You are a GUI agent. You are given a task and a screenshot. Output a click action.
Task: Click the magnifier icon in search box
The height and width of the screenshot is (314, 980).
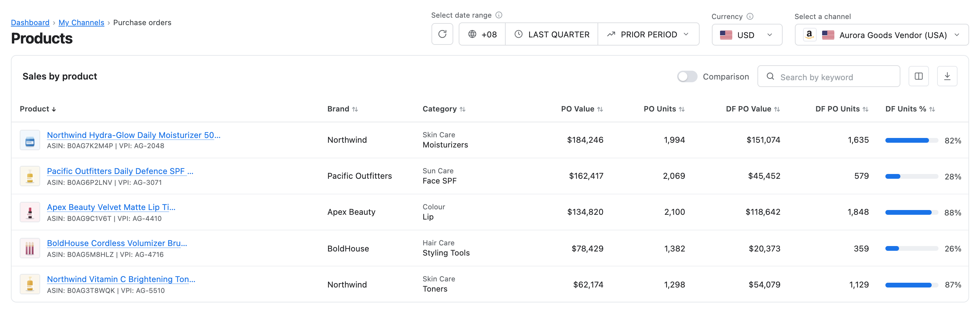770,76
